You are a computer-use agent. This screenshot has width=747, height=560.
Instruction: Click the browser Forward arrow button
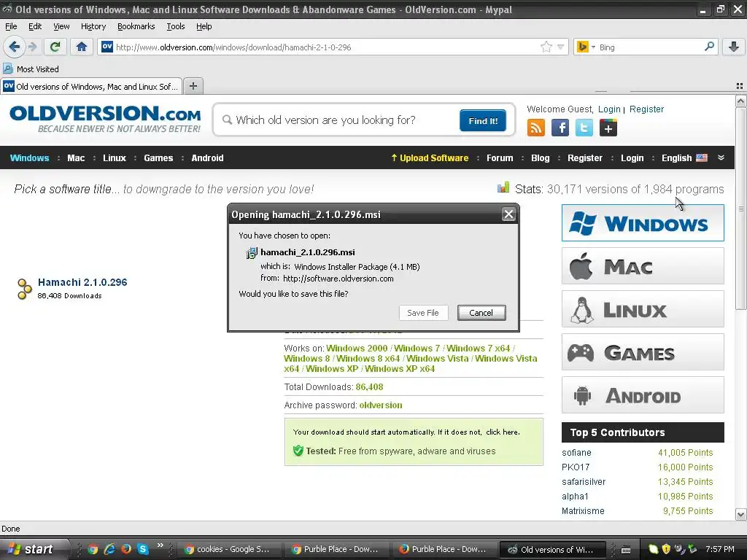33,47
